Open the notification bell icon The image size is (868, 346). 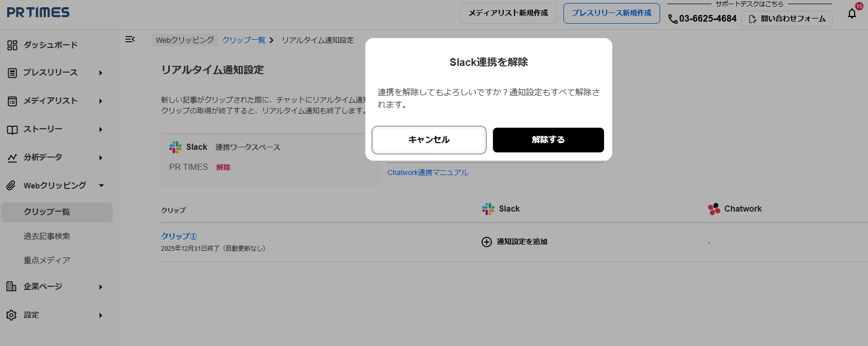point(852,13)
